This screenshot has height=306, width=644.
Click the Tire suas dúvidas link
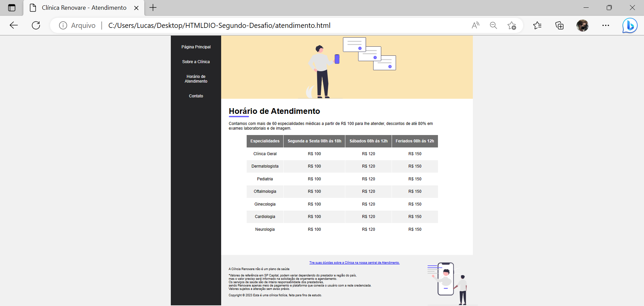coord(354,262)
